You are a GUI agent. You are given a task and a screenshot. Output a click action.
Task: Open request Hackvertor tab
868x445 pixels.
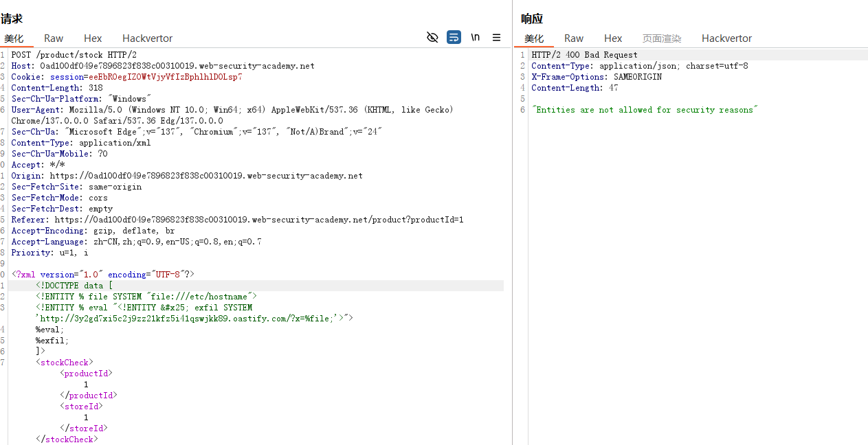(148, 38)
